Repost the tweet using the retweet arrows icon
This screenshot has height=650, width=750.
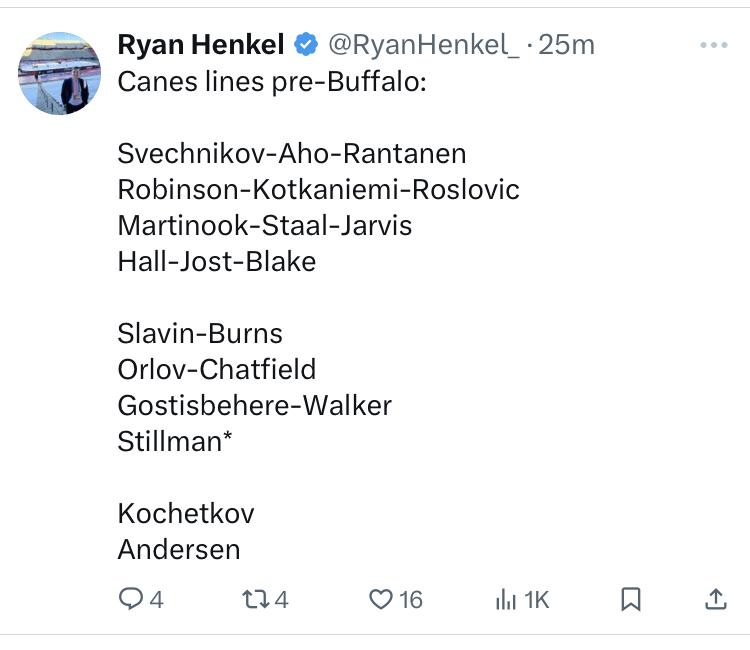click(256, 599)
